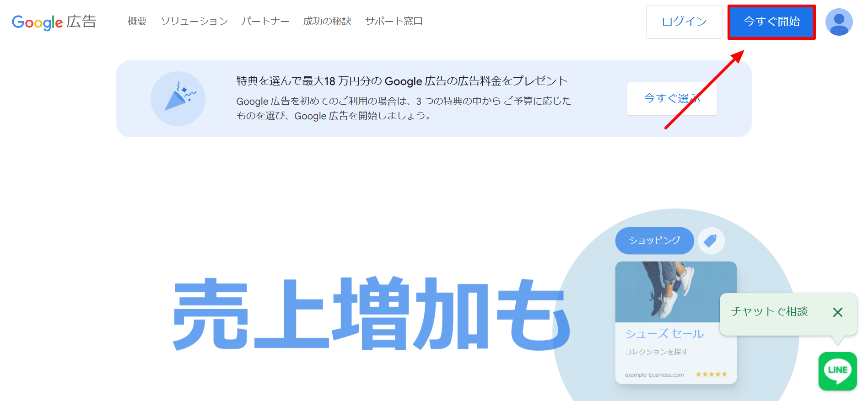The height and width of the screenshot is (401, 868).
Task: Go to パートナー in navigation
Action: tap(265, 21)
